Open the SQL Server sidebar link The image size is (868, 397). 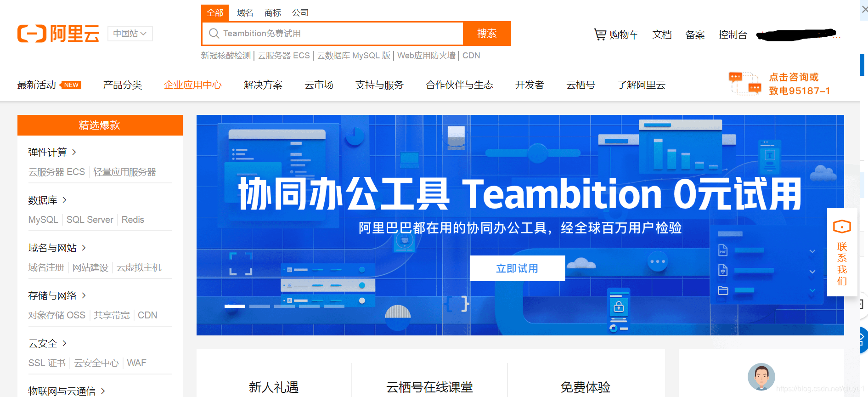[x=90, y=220]
